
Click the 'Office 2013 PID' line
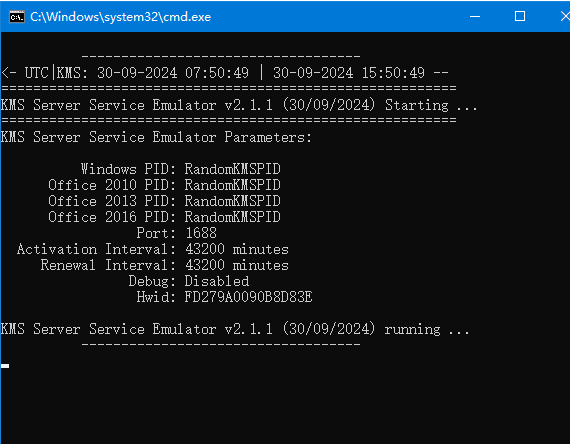coord(164,201)
